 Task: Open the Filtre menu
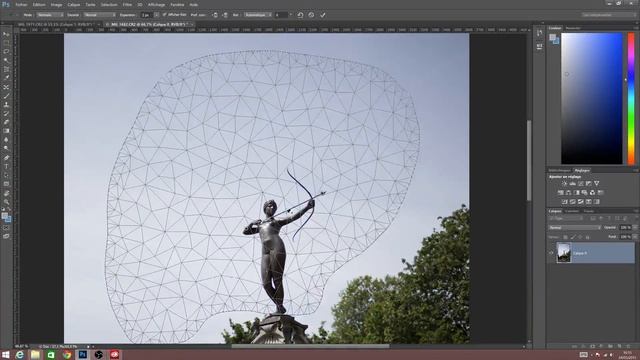[x=127, y=4]
